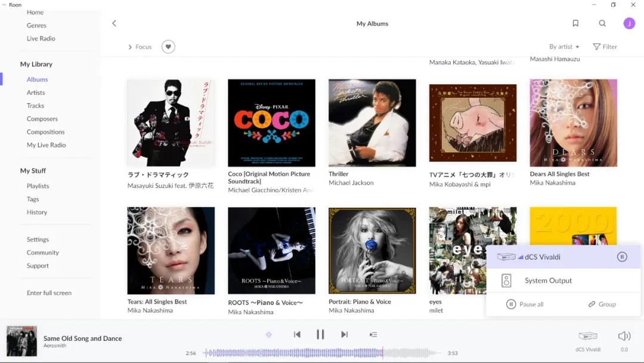Pause playback with main pause button
Viewport: 644px width, 363px height.
(320, 334)
